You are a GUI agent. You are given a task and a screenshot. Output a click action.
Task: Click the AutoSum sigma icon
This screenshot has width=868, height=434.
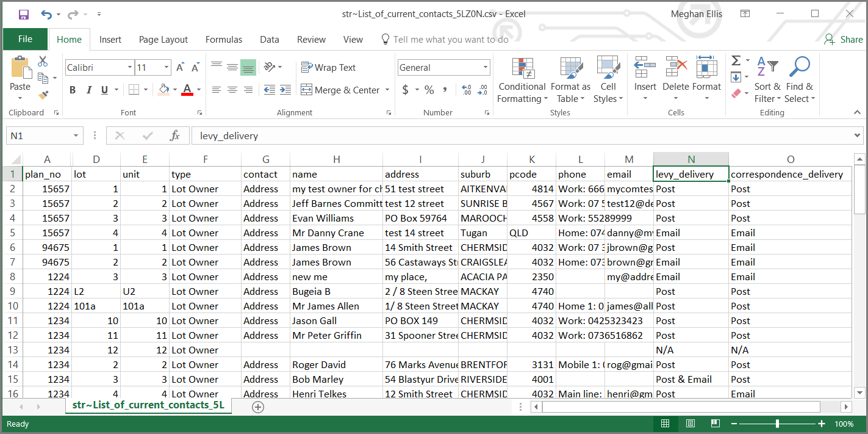tap(736, 60)
